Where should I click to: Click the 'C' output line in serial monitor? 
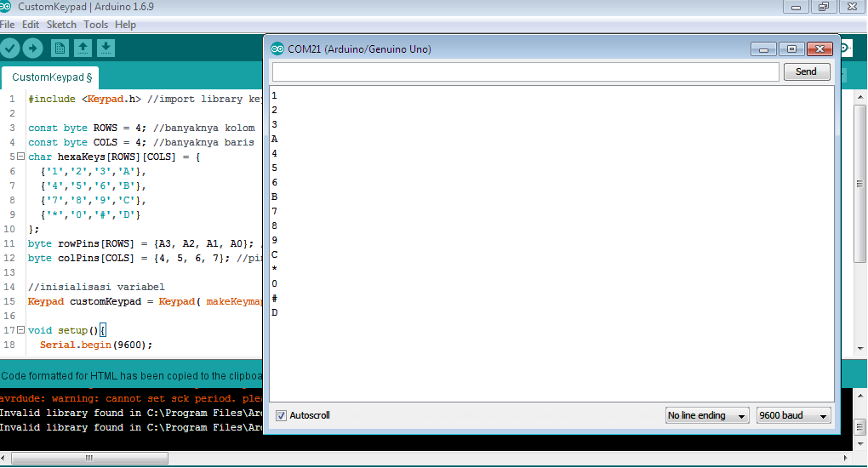click(x=274, y=254)
